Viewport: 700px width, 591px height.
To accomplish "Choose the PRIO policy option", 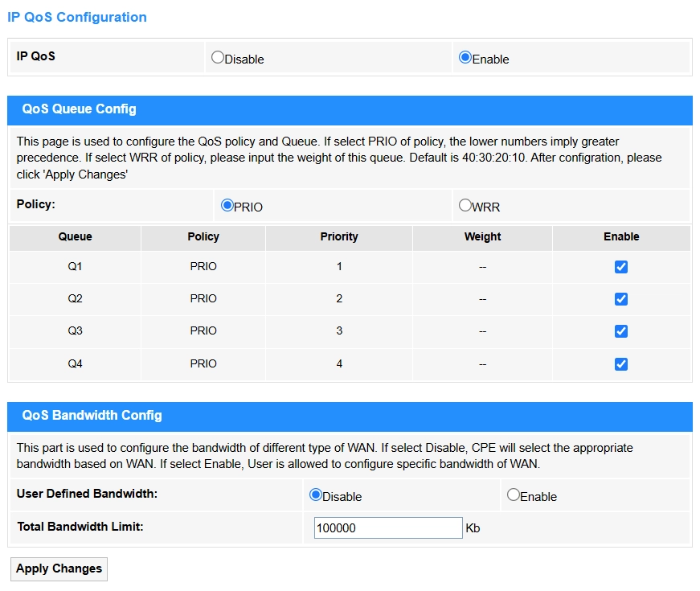I will pyautogui.click(x=227, y=206).
